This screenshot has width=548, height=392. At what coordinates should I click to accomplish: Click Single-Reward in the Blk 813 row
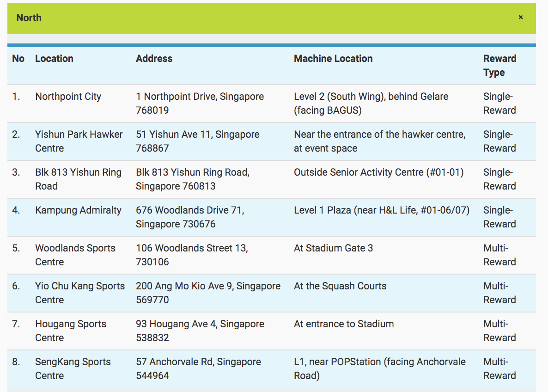click(500, 179)
